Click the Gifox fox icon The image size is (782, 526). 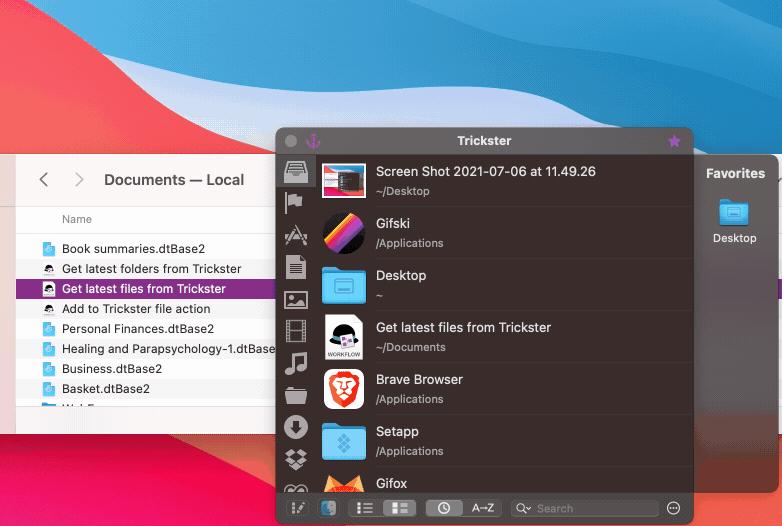(344, 484)
